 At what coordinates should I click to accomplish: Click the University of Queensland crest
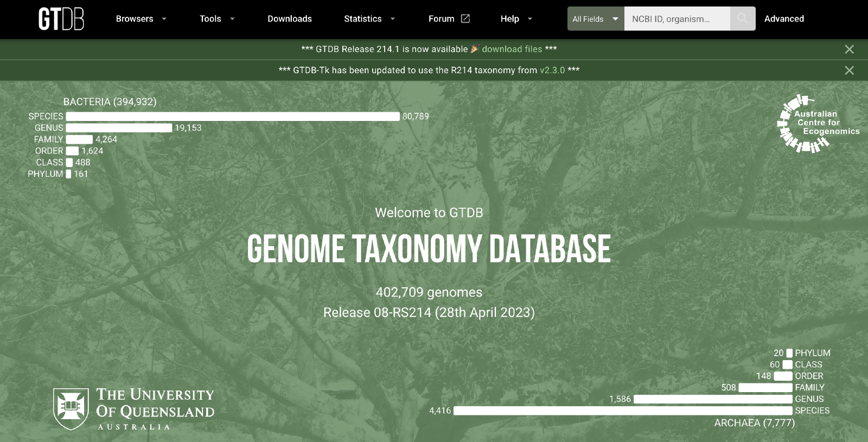[x=71, y=408]
